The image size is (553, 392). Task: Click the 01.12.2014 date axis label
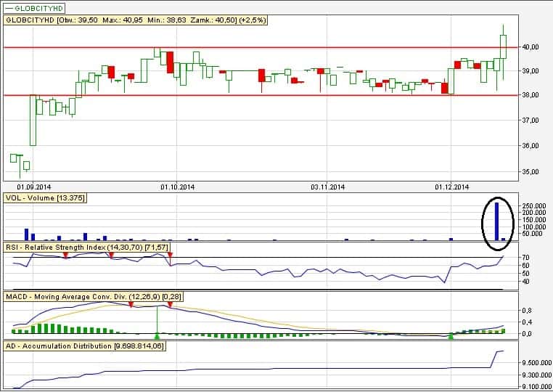[453, 187]
